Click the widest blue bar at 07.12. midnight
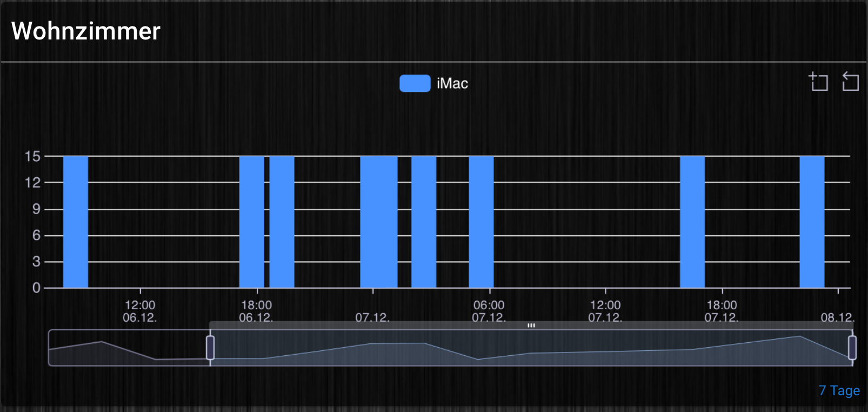This screenshot has width=868, height=412. click(379, 222)
